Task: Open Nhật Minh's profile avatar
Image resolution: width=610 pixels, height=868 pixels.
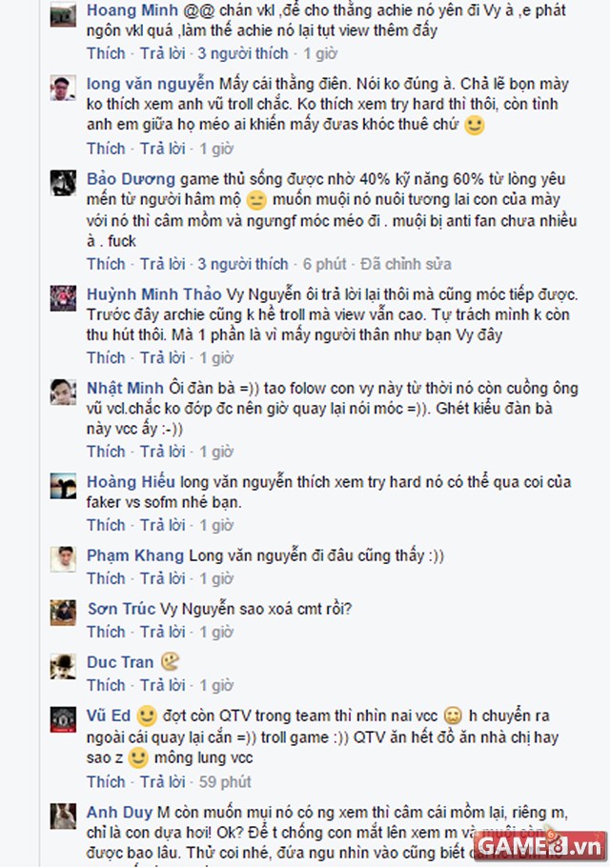Action: click(x=63, y=392)
